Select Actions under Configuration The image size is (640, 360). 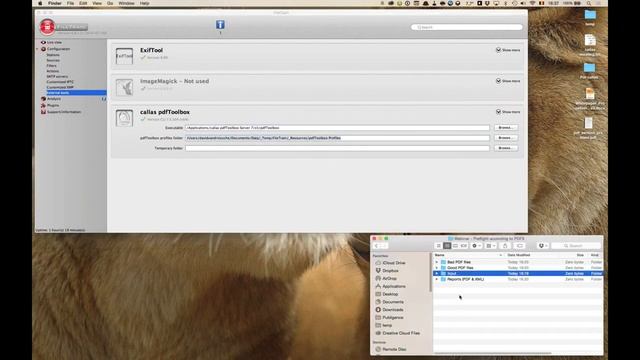point(53,71)
